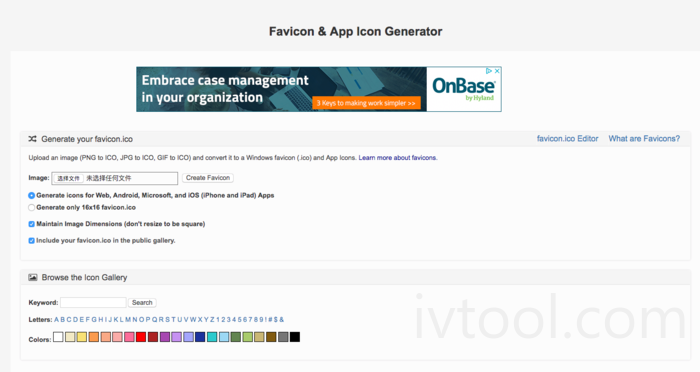700x372 pixels.
Task: Open the What are Favicons? link
Action: tap(644, 139)
